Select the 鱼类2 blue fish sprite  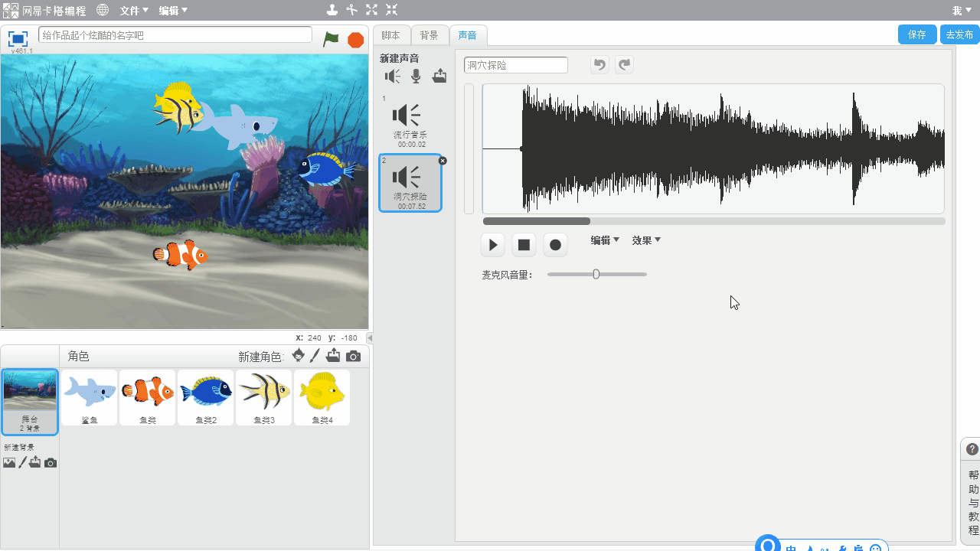pyautogui.click(x=206, y=398)
